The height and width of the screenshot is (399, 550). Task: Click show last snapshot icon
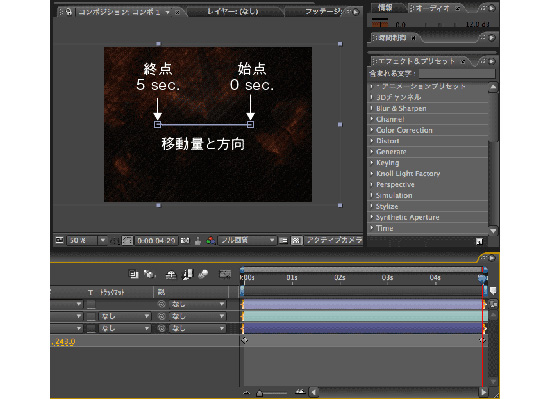click(x=198, y=241)
